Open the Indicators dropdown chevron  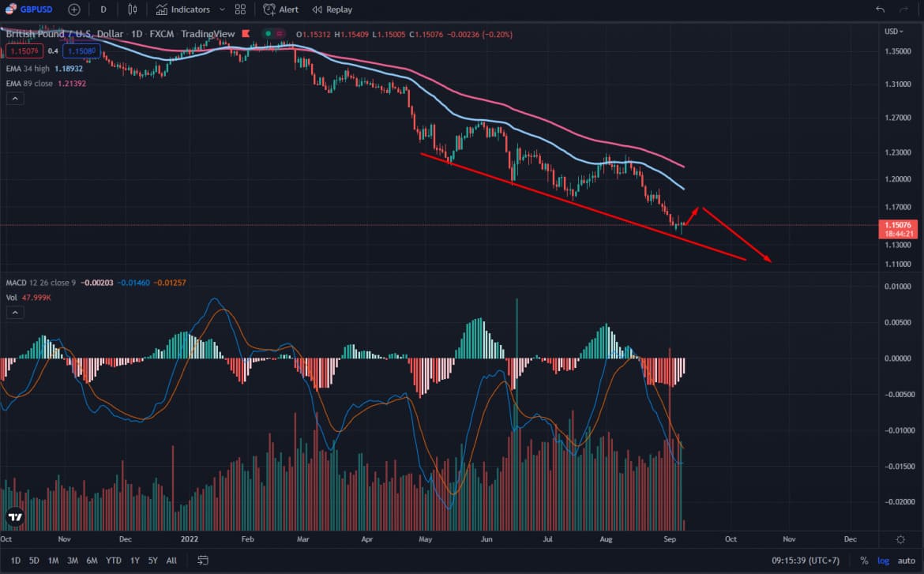click(222, 9)
